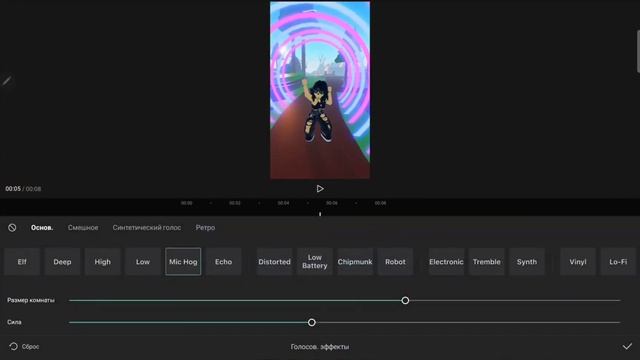
Task: Click the reset arrow icon beside Сброс
Action: pos(13,347)
